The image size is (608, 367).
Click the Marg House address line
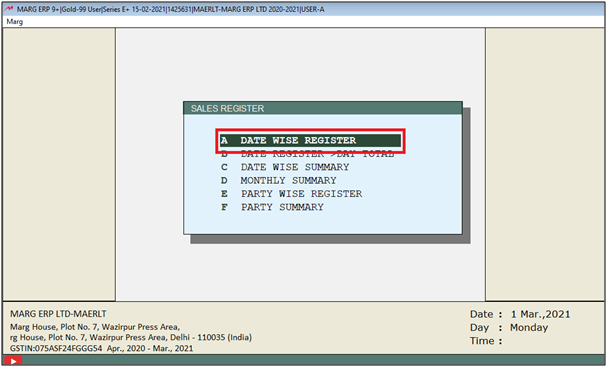(95, 327)
